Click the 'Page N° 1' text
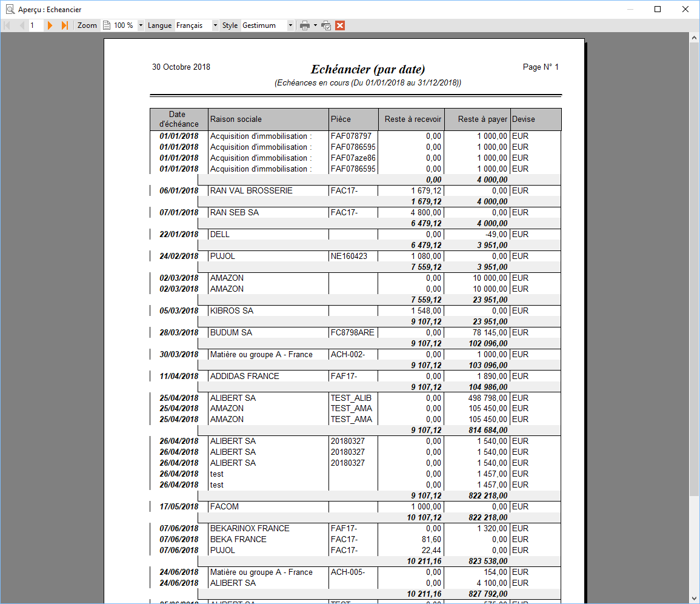700x604 pixels. tap(541, 67)
